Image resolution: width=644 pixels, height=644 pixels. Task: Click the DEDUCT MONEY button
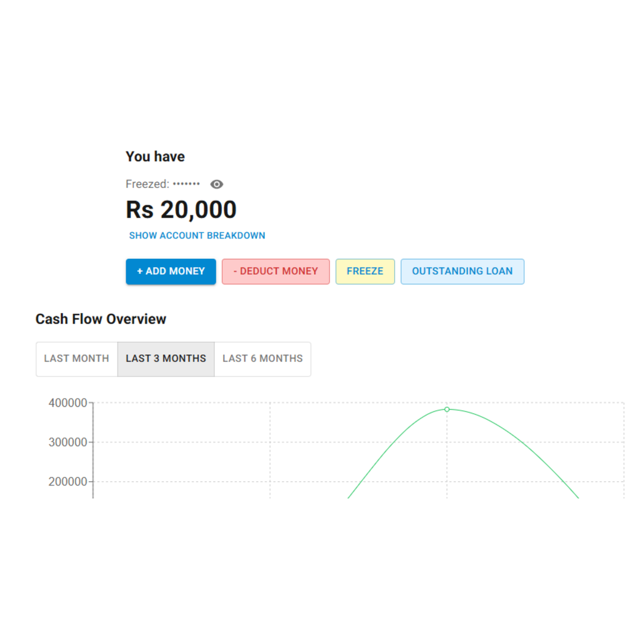(x=275, y=271)
